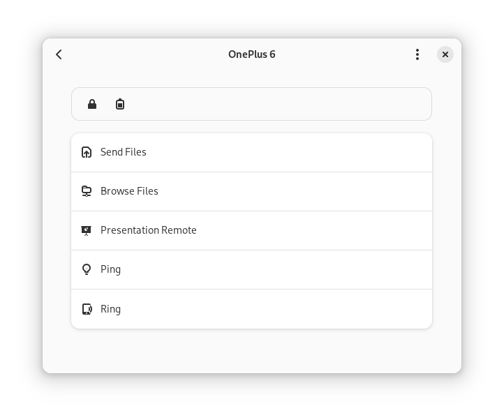Viewport: 504px width, 420px height.
Task: Click the battery status icon
Action: (x=120, y=105)
